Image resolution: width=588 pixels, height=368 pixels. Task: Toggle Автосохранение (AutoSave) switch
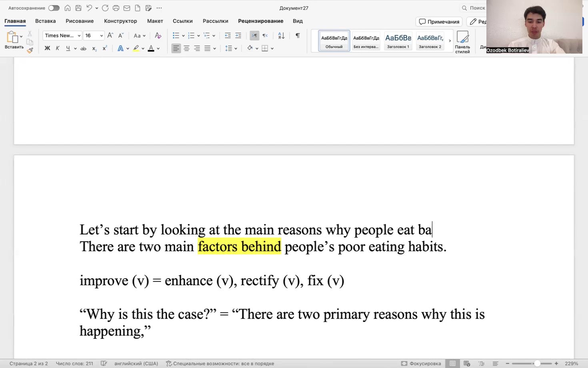(x=54, y=8)
